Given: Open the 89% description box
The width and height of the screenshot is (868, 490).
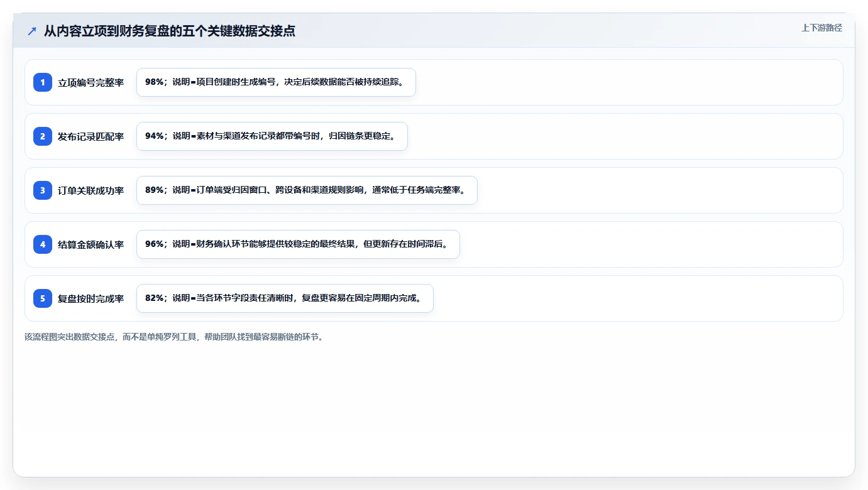Looking at the screenshot, I should (x=307, y=190).
